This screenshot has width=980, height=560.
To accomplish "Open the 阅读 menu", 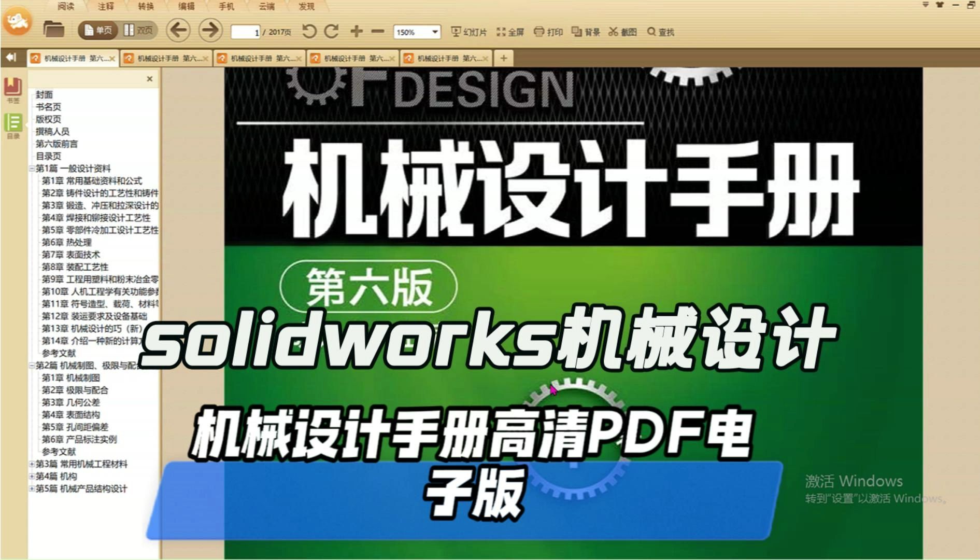I will 66,6.
